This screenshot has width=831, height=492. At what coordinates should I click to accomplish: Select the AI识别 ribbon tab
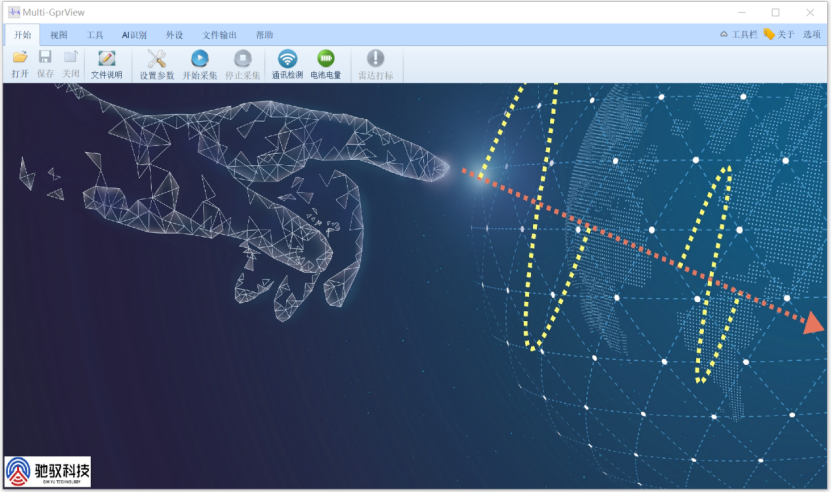pyautogui.click(x=134, y=35)
